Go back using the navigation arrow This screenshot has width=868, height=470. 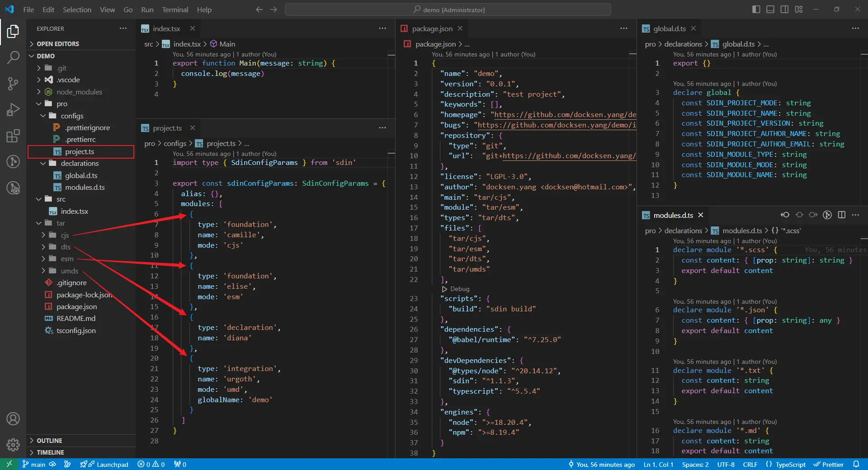[x=259, y=9]
